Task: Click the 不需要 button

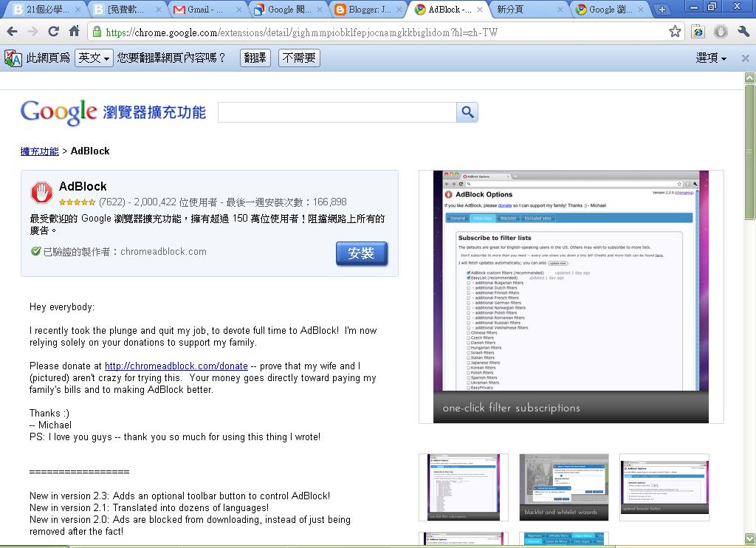Action: tap(299, 58)
